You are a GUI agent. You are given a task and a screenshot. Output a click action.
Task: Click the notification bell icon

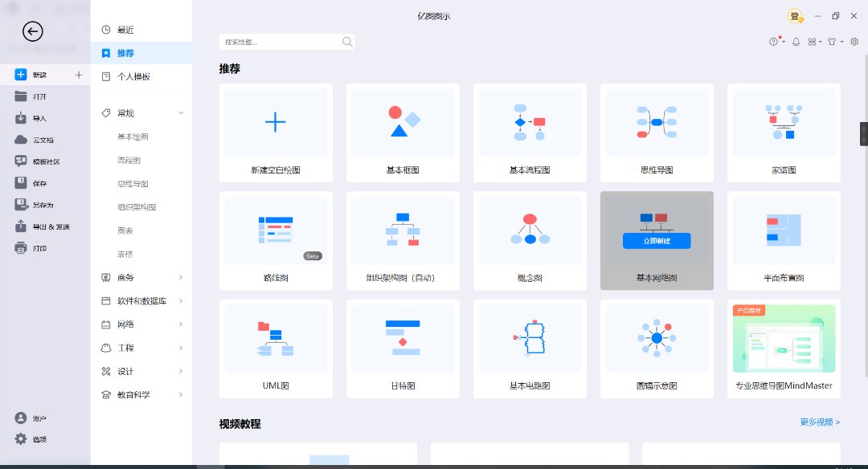796,42
